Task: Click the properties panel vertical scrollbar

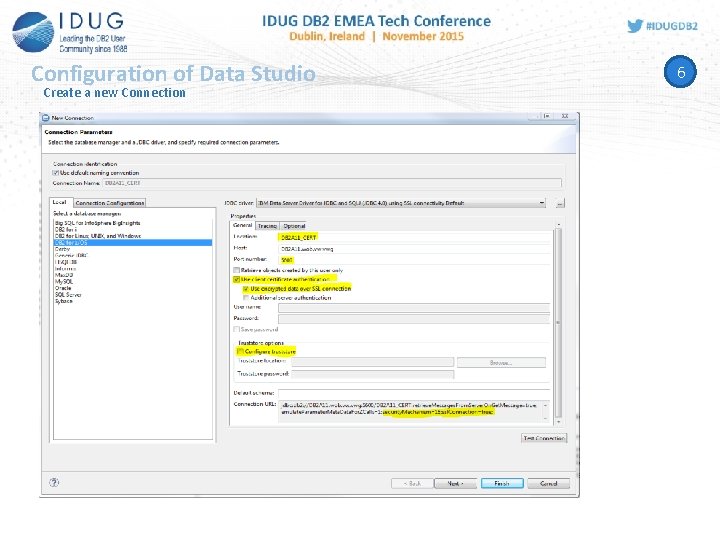Action: point(558,323)
